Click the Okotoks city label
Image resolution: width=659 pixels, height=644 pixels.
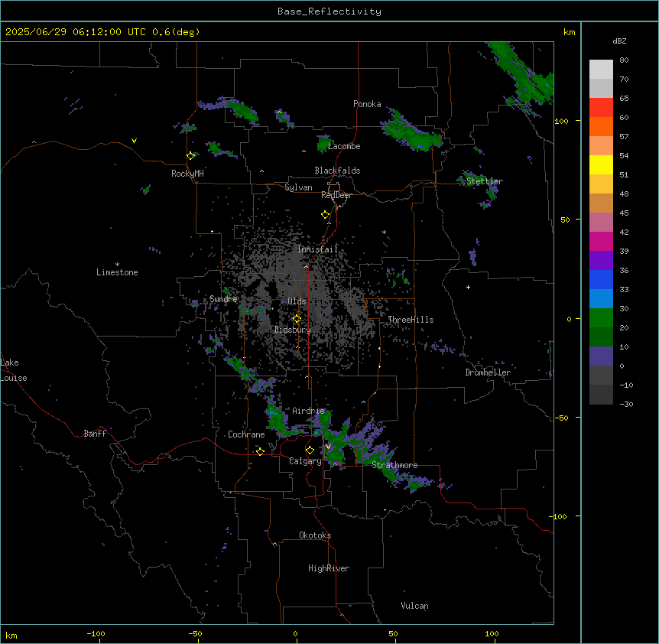(x=315, y=535)
